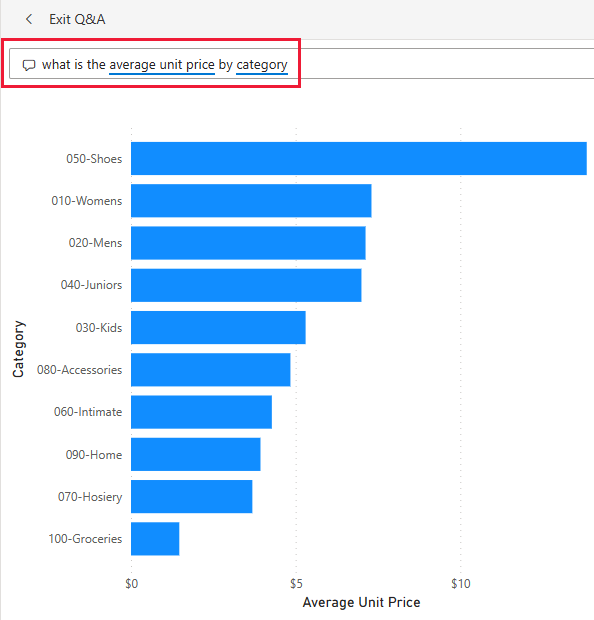This screenshot has height=620, width=594.
Task: Click the Average Unit Price axis title
Action: 361,602
